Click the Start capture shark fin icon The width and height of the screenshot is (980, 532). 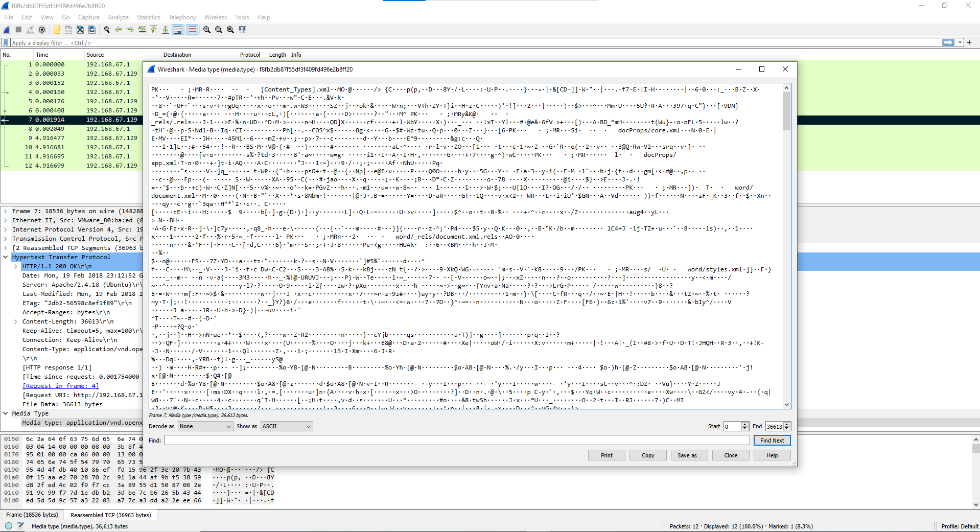pos(7,30)
